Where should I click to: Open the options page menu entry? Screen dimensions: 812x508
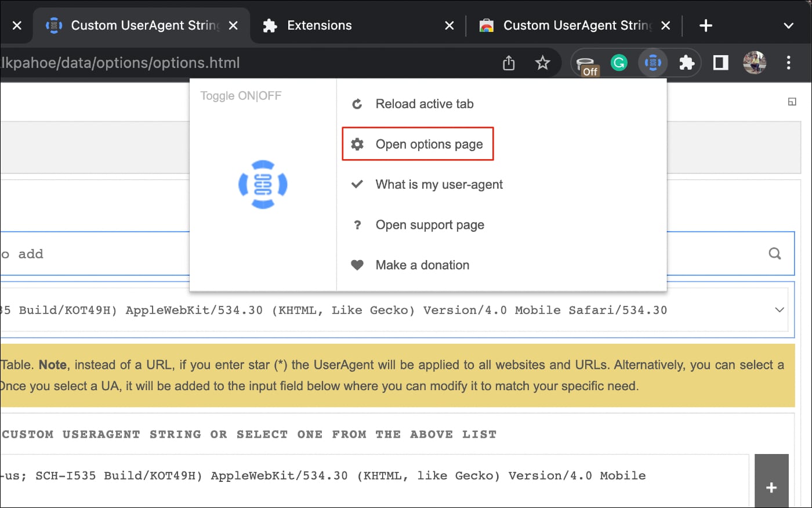pos(418,144)
